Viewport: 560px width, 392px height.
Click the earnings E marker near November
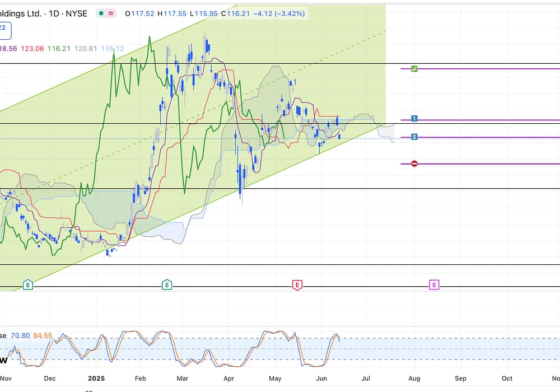[x=28, y=285]
